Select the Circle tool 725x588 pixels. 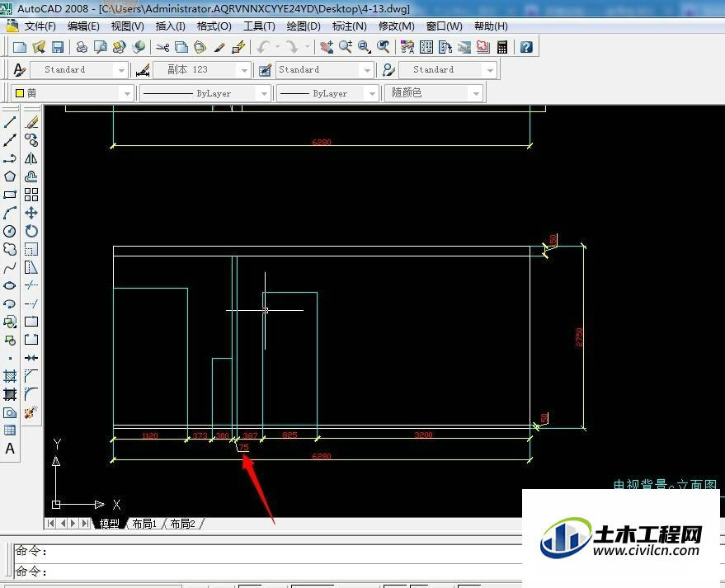(10, 231)
